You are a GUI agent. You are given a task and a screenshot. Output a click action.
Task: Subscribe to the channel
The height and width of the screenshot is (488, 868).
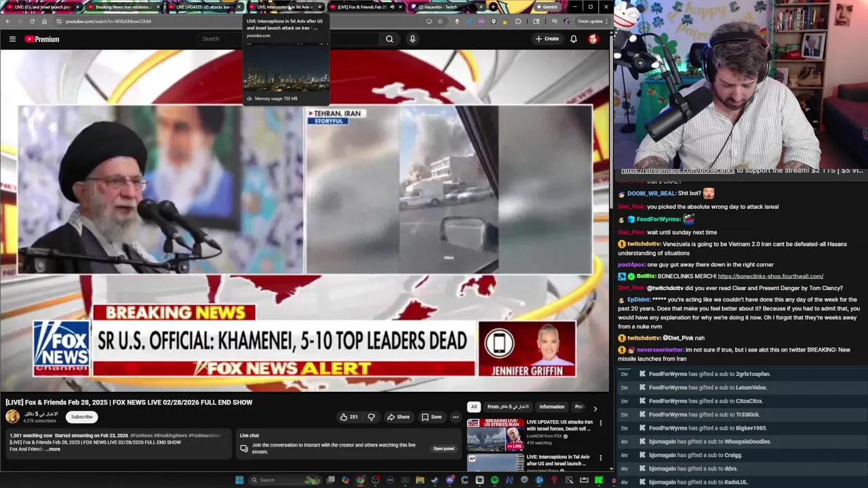[x=81, y=417]
